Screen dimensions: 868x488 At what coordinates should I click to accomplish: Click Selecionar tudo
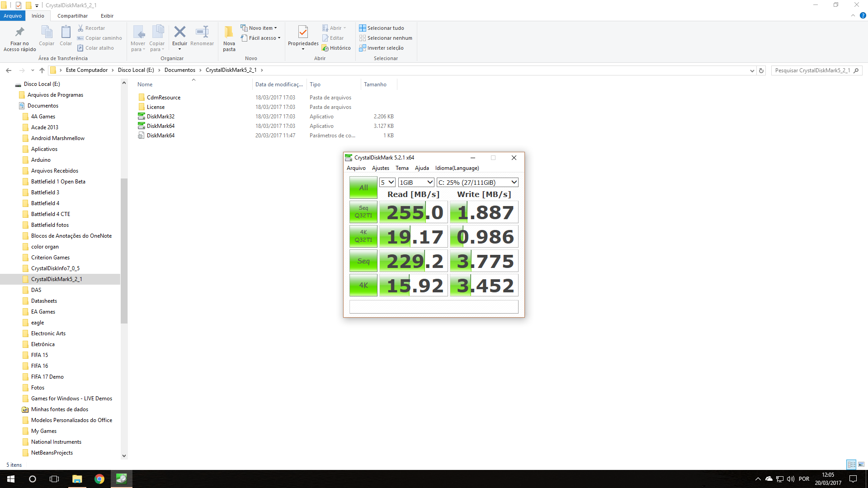[382, 28]
